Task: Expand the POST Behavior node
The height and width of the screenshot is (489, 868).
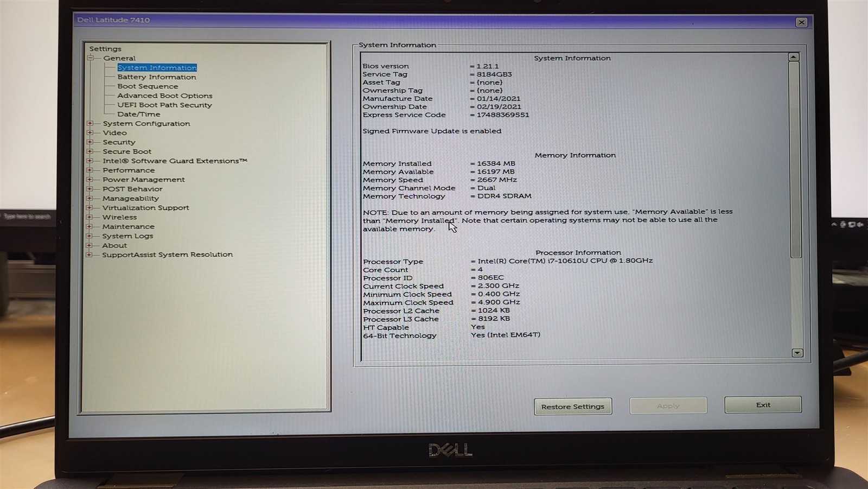Action: (x=90, y=189)
